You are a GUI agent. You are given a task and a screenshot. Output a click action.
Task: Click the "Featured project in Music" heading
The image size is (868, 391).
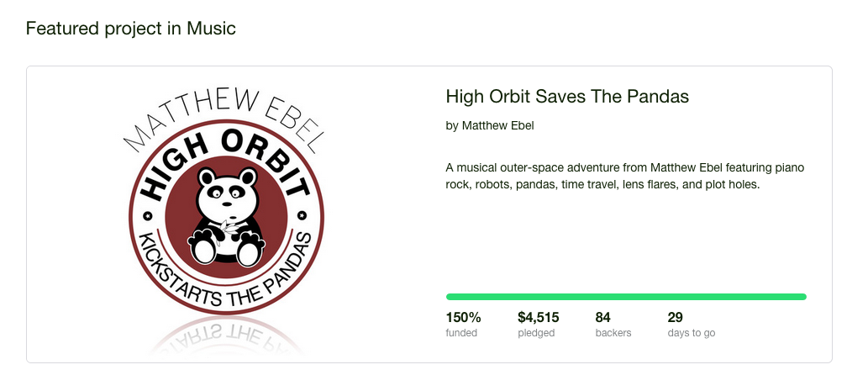pos(130,29)
